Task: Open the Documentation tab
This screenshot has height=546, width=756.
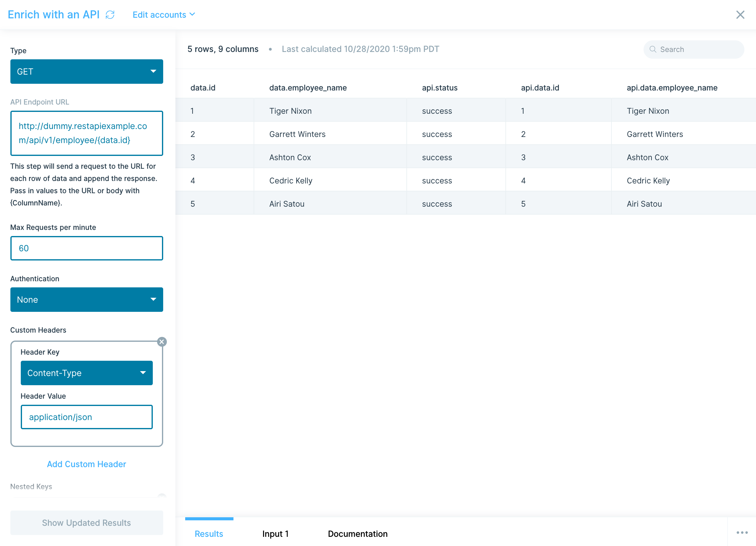Action: click(358, 533)
